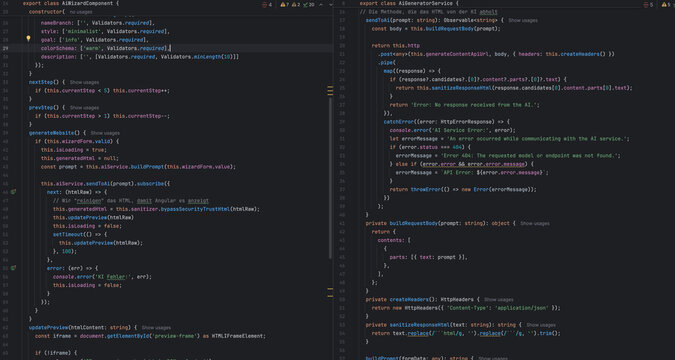
Task: Click the underlined error.error.message condition
Action: (x=474, y=164)
